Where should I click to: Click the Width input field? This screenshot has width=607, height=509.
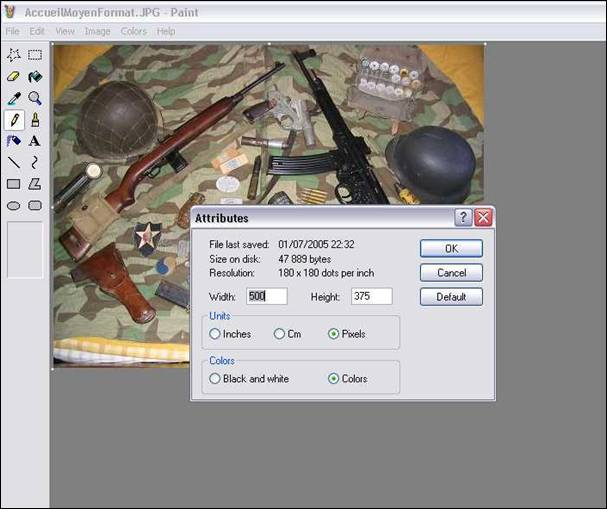[x=267, y=296]
